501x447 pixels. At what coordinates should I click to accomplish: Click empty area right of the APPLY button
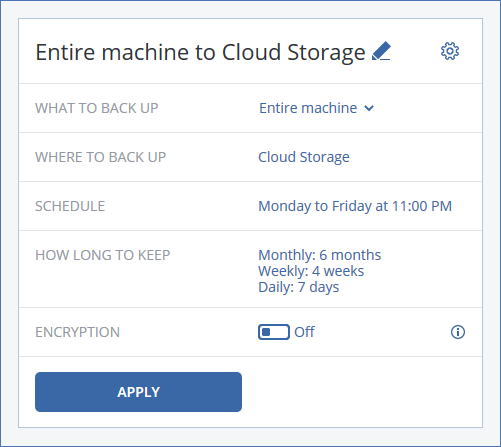pyautogui.click(x=362, y=392)
